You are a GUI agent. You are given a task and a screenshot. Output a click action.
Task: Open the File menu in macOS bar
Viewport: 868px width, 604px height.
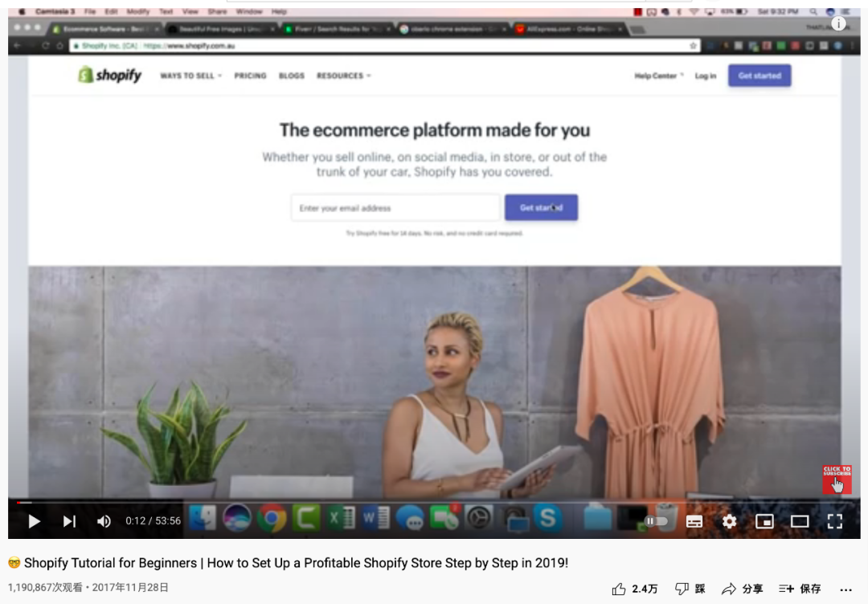tap(90, 11)
